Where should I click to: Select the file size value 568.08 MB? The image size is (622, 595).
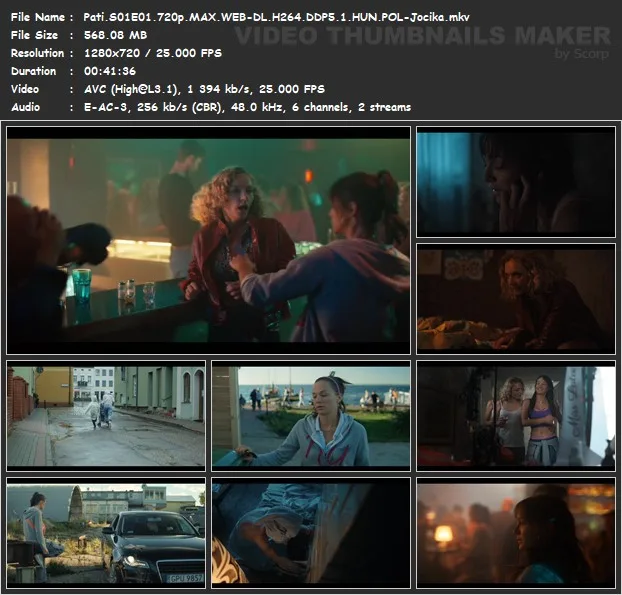[x=115, y=35]
